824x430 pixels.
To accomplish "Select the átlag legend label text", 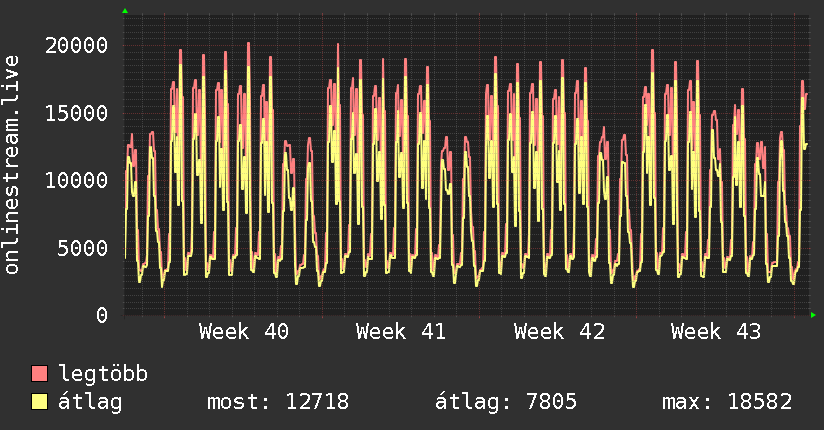I will (x=92, y=402).
